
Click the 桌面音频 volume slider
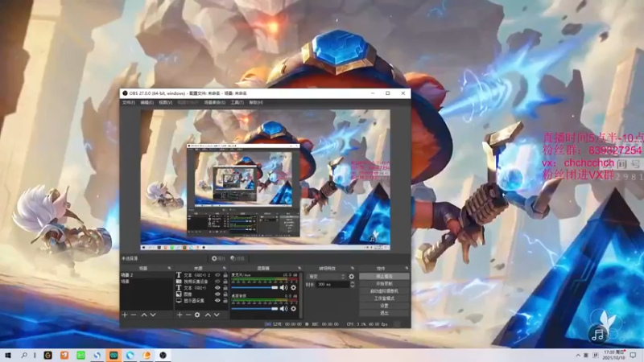[254, 309]
